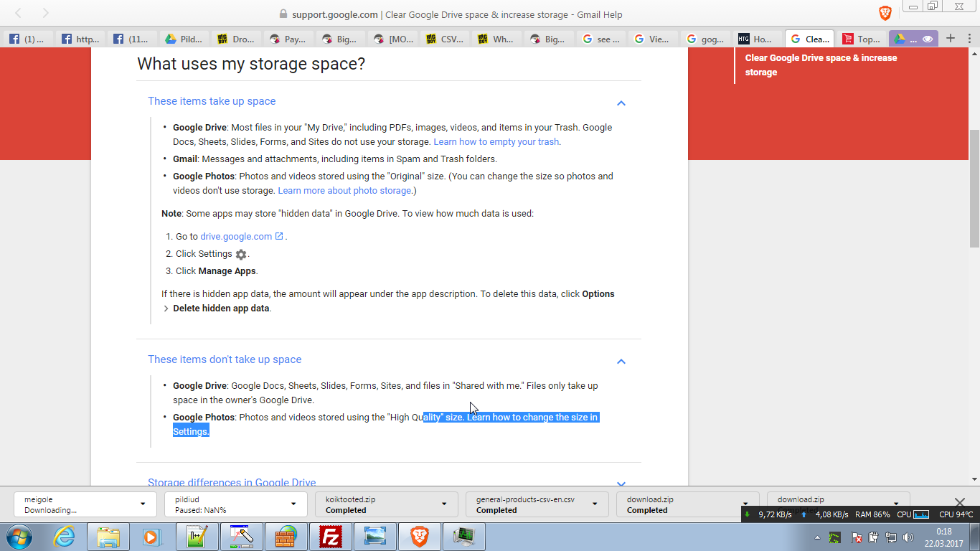Open the dropdown arrow for pildiud download
The height and width of the screenshot is (551, 980).
click(293, 504)
